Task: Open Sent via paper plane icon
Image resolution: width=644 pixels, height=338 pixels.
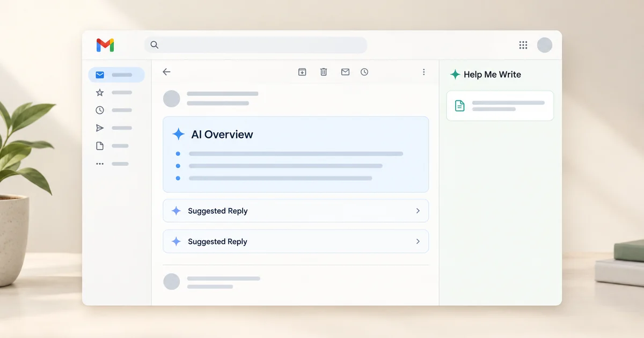Action: [100, 128]
